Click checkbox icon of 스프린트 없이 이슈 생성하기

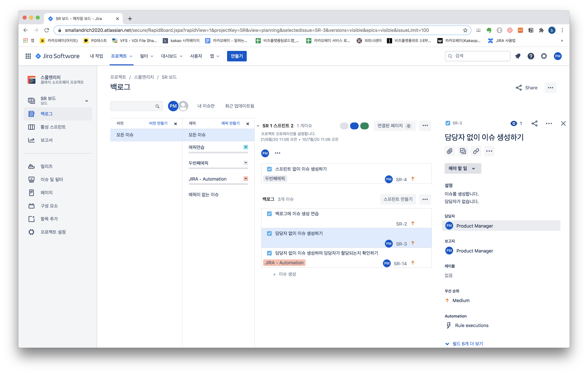point(269,169)
